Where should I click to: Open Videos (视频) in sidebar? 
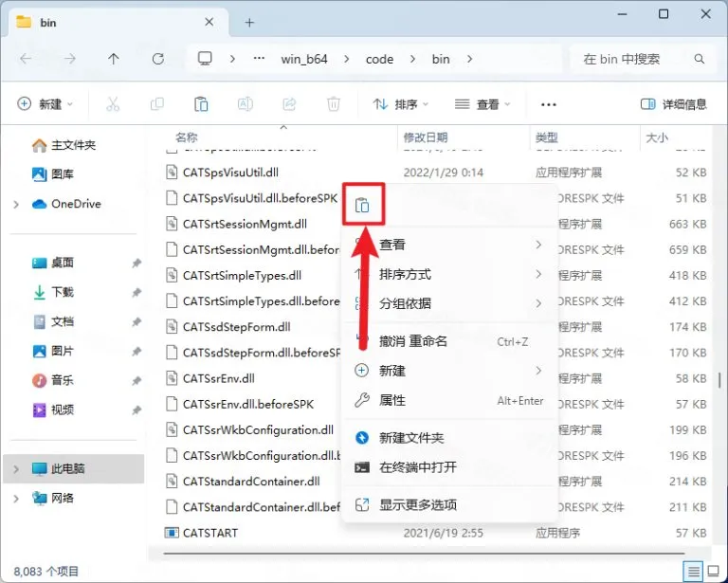point(53,410)
